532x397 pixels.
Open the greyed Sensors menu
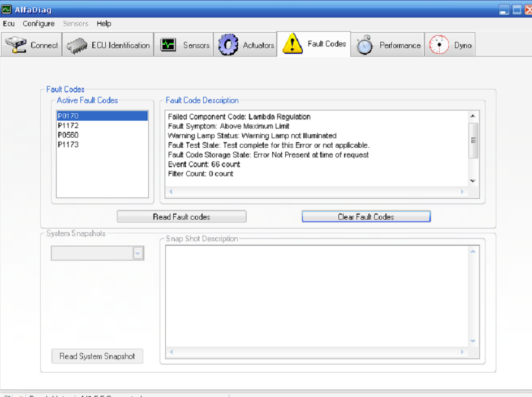[x=76, y=23]
